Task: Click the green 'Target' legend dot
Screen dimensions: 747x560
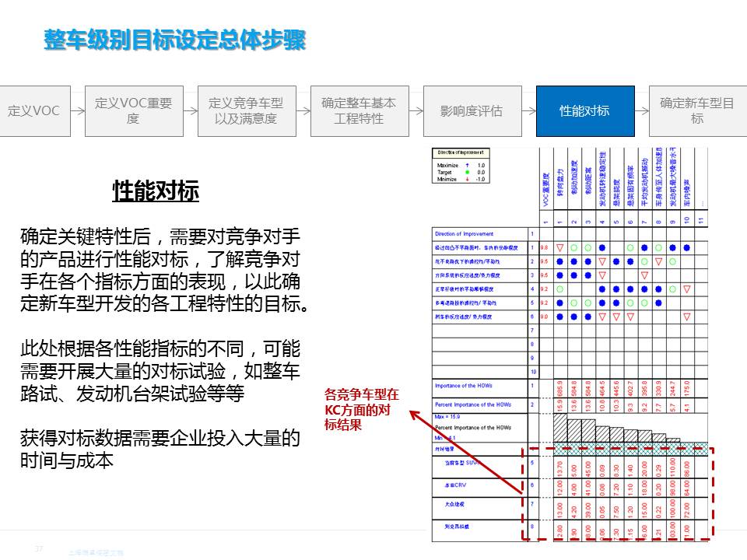Action: [468, 173]
